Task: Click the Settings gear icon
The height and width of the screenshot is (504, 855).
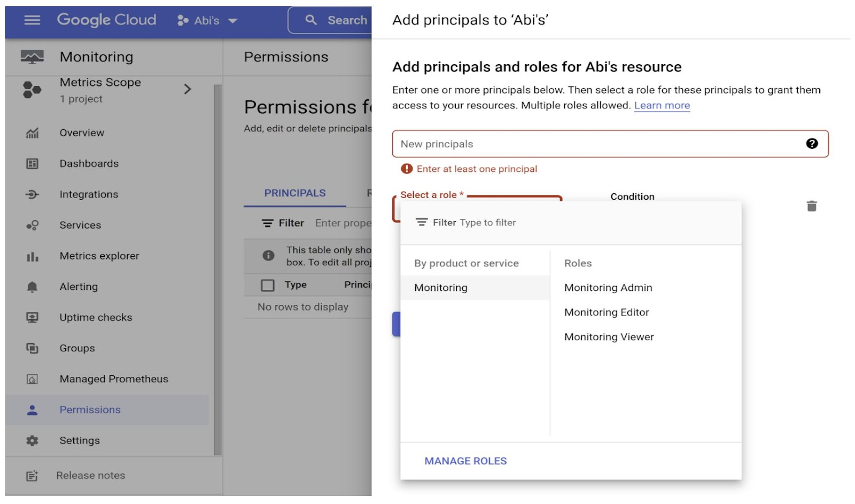Action: tap(32, 441)
